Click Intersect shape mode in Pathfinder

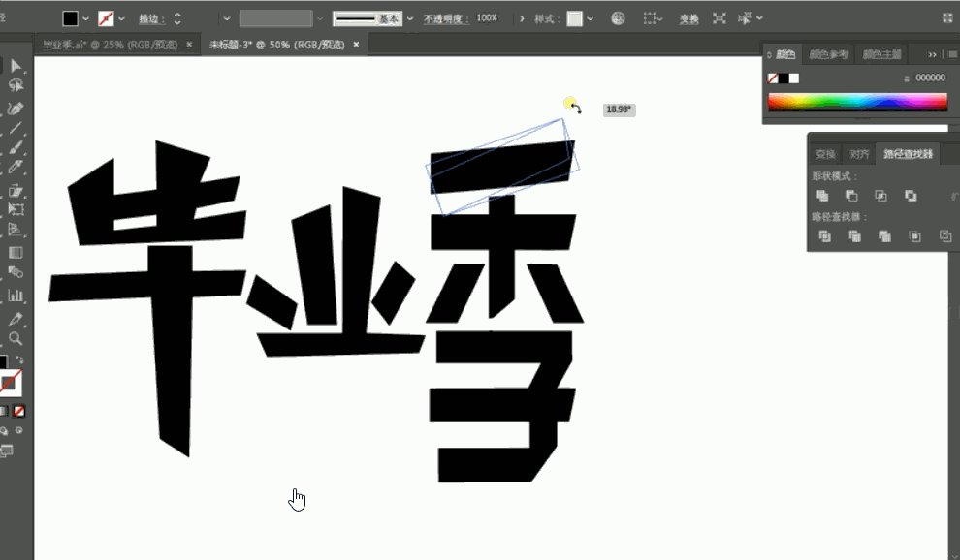(x=881, y=196)
